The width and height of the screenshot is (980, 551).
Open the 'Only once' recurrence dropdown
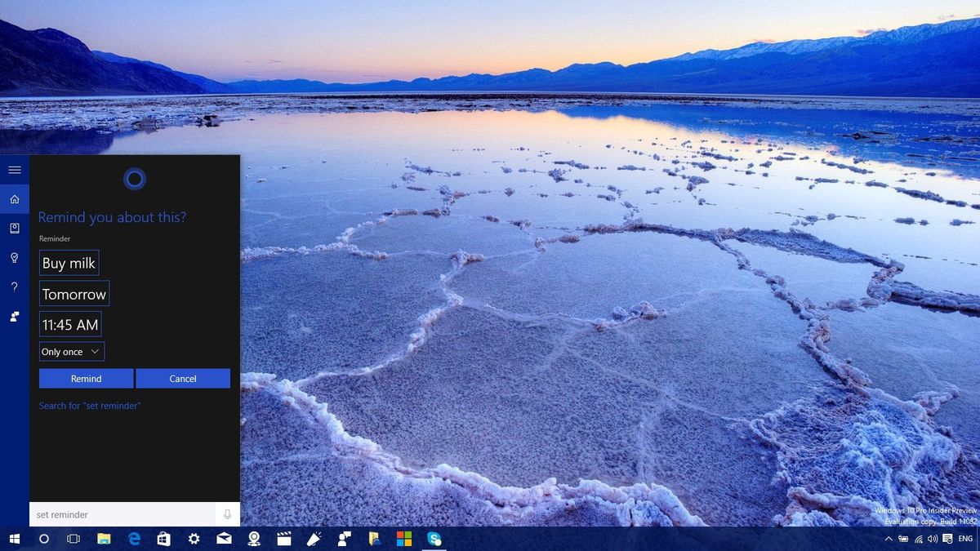tap(71, 351)
